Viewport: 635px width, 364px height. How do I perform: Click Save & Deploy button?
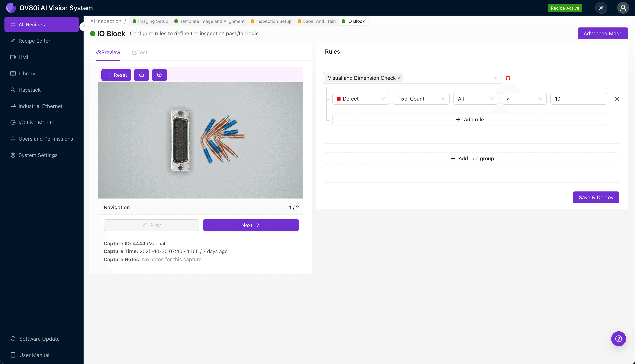[x=596, y=198]
